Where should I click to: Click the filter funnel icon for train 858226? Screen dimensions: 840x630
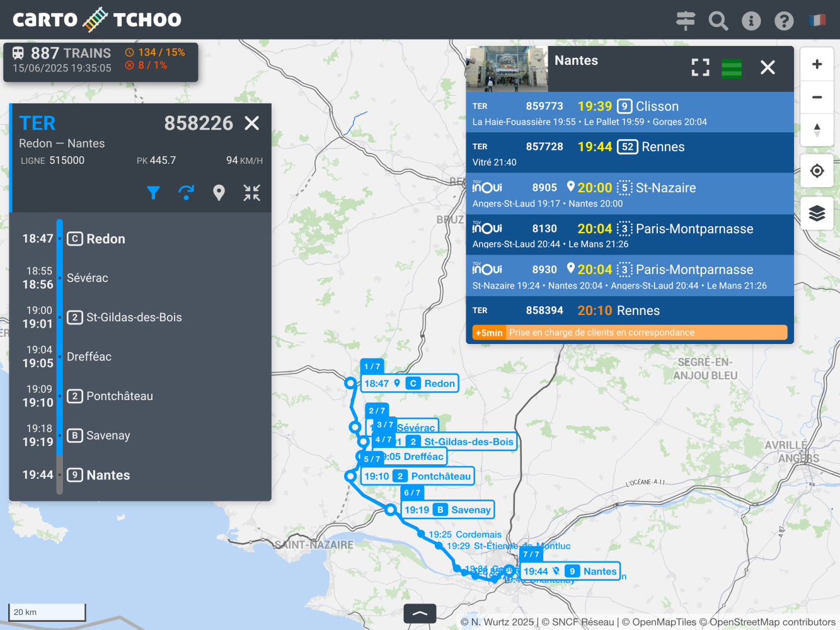point(153,193)
